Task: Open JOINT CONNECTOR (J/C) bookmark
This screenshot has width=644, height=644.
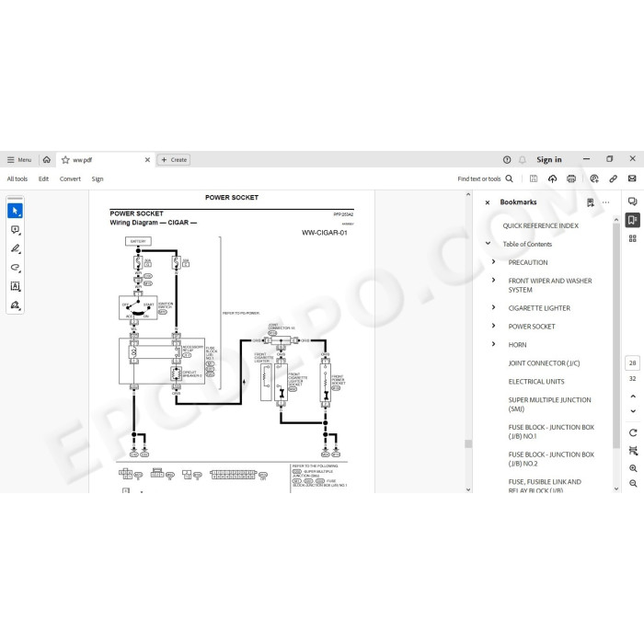Action: pyautogui.click(x=545, y=363)
